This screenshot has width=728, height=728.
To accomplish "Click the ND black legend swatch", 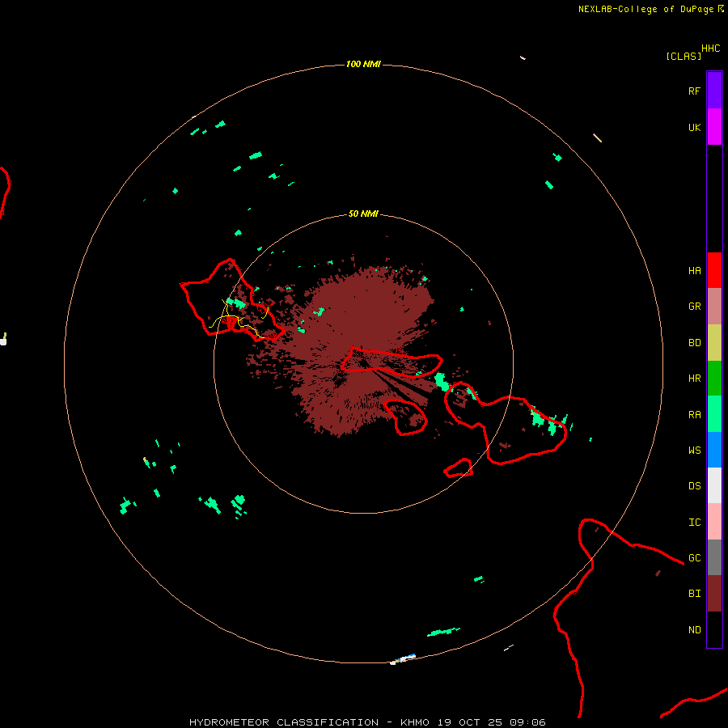I will coord(714,629).
